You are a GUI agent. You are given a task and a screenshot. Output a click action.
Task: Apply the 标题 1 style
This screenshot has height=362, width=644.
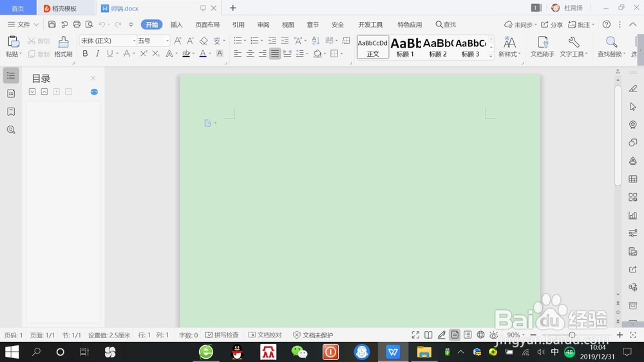405,47
